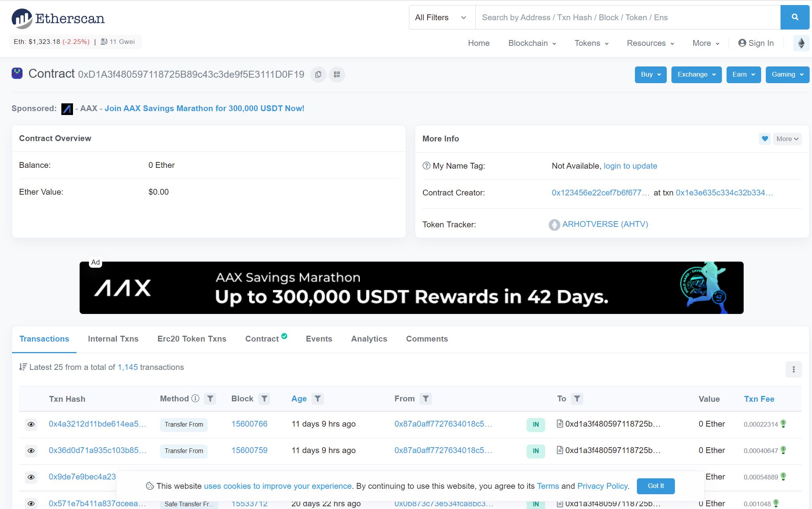Click the Sign In link
The image size is (812, 509).
[x=756, y=43]
